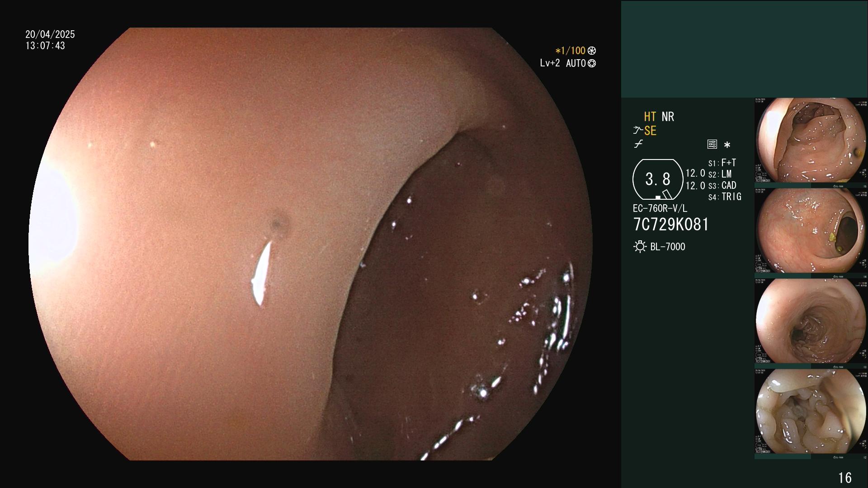Viewport: 868px width, 488px height.
Task: Click the shutter value *1/100
Action: 571,51
